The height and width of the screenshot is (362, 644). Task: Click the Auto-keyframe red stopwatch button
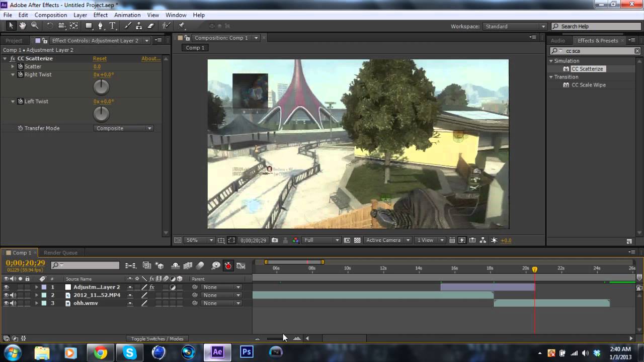pyautogui.click(x=228, y=265)
